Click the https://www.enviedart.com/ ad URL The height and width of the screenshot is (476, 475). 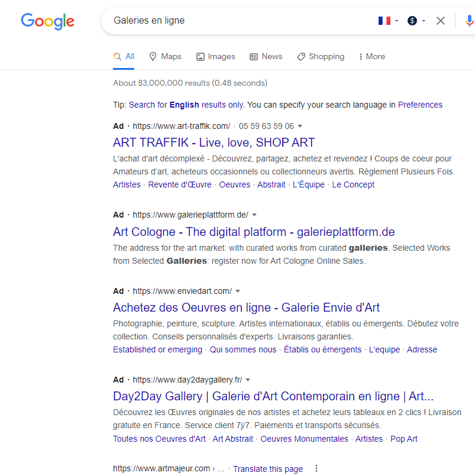[182, 291]
